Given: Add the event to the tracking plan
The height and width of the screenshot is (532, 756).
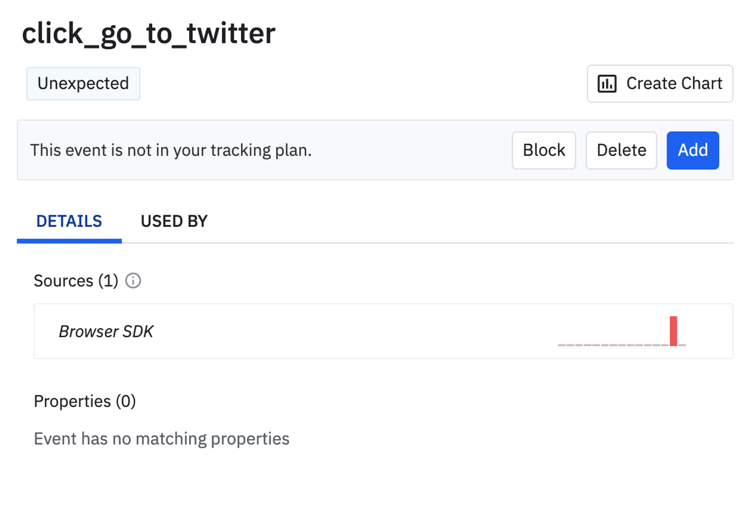Looking at the screenshot, I should tap(692, 150).
